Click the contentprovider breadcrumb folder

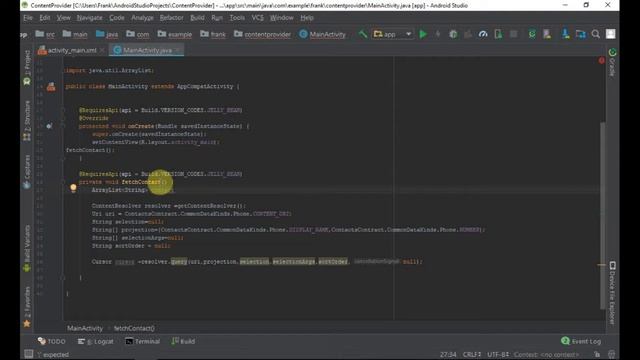tap(262, 34)
